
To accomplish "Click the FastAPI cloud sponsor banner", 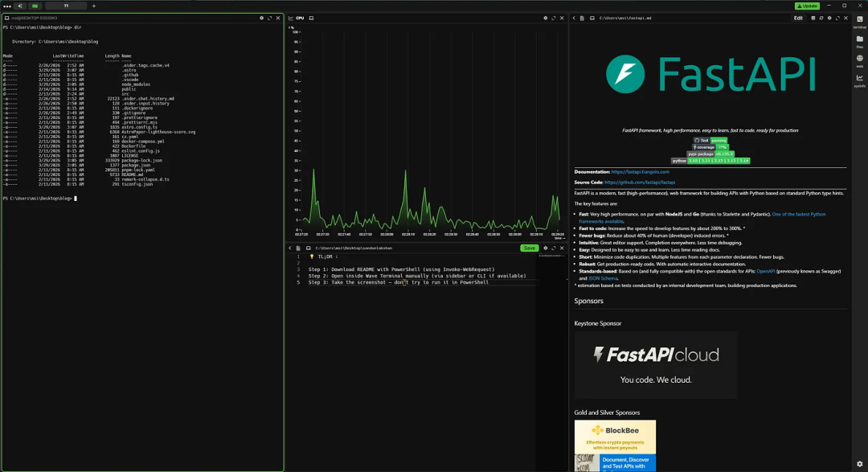I will pos(656,365).
